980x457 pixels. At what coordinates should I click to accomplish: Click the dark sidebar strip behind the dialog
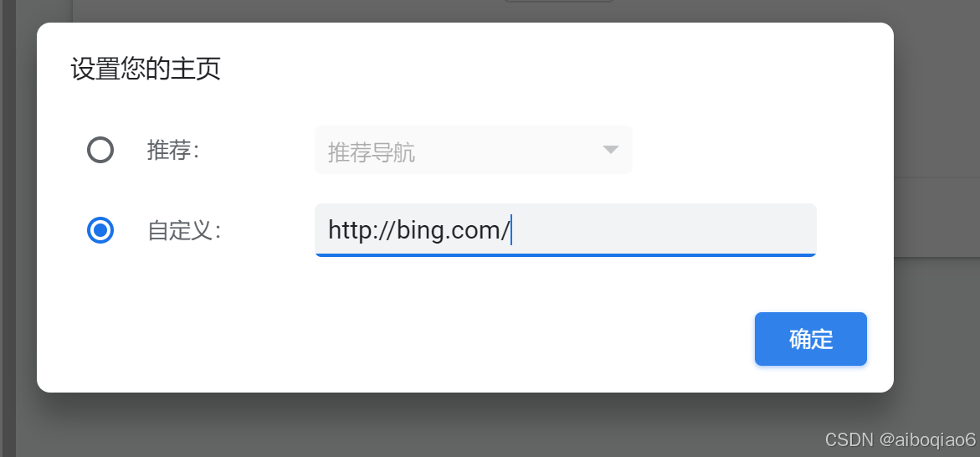coord(8,228)
